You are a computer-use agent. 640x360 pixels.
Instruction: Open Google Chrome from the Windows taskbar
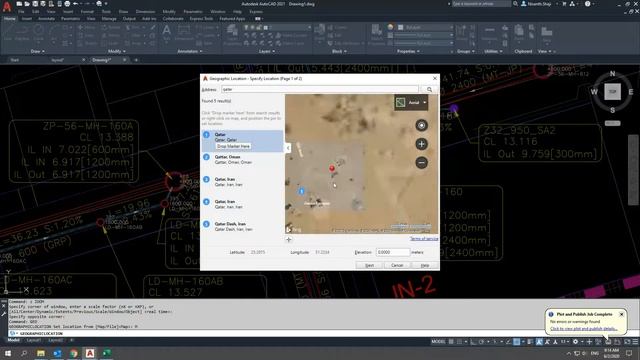pyautogui.click(x=73, y=353)
